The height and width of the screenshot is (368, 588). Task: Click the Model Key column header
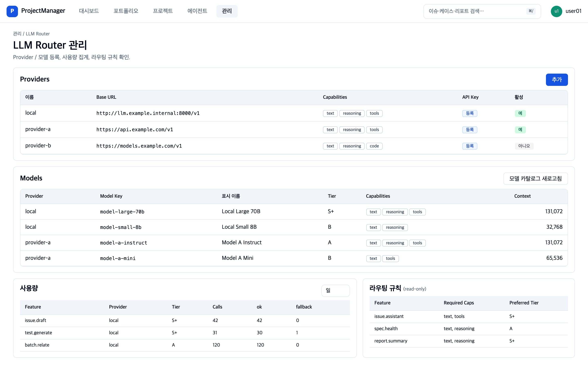111,196
